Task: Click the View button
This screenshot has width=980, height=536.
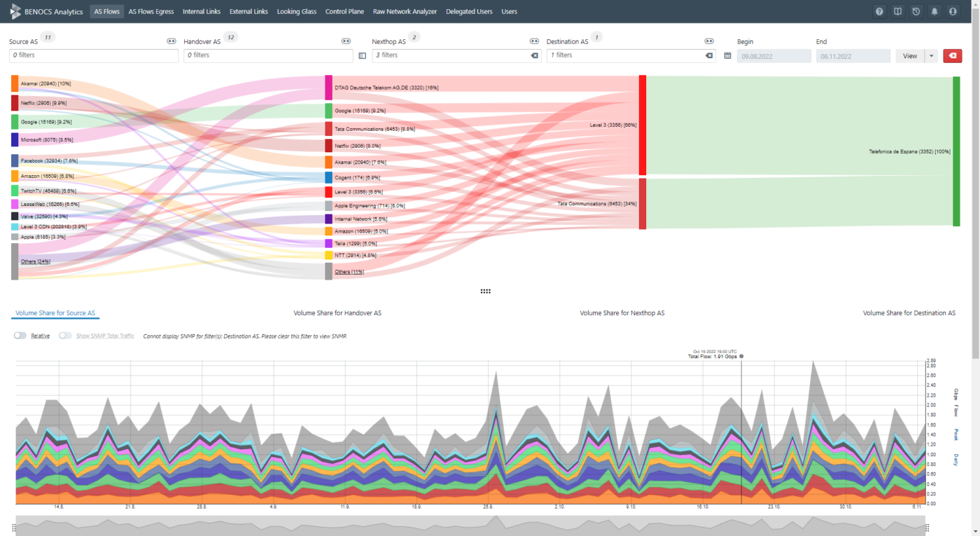Action: pos(910,56)
